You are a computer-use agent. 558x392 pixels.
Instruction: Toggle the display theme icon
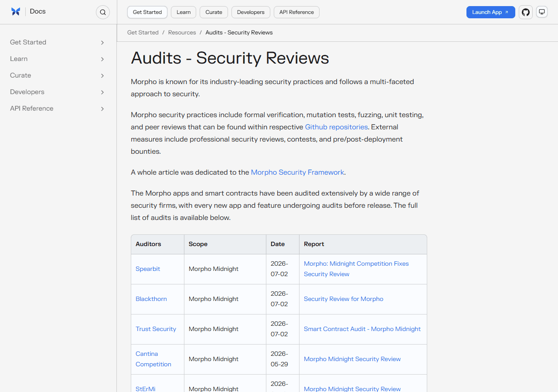[542, 12]
